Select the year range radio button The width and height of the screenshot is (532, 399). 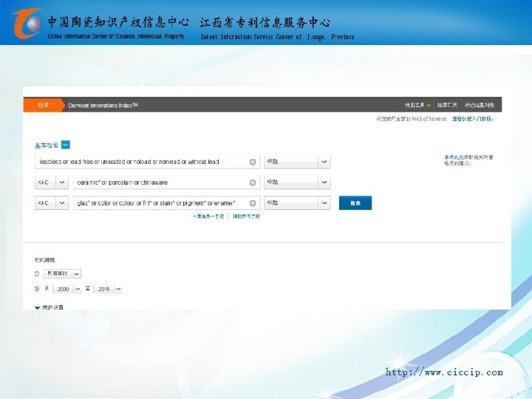tap(37, 289)
